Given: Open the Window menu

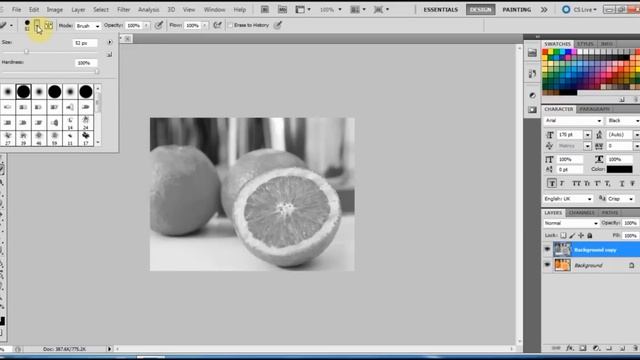Looking at the screenshot, I should 214,9.
